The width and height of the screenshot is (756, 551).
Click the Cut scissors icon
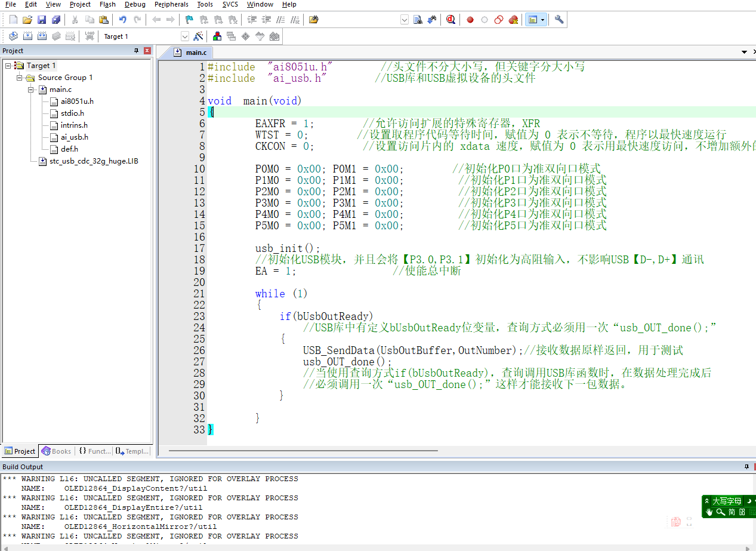pos(75,20)
